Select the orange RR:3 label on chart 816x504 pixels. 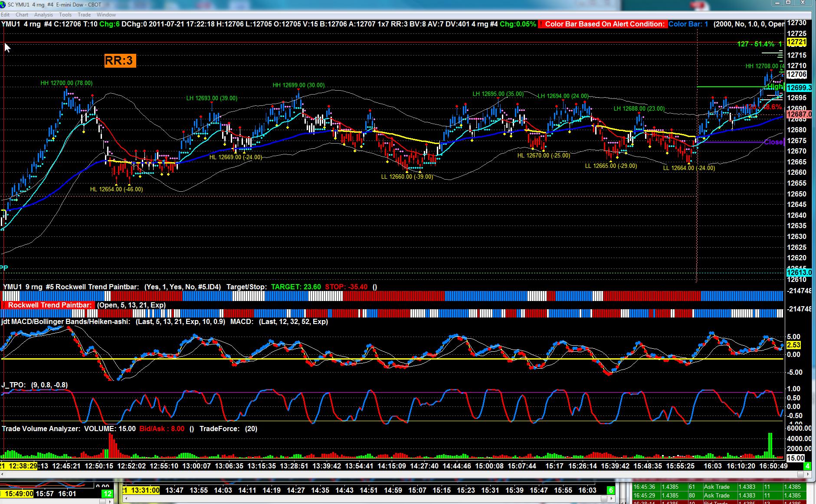point(120,60)
